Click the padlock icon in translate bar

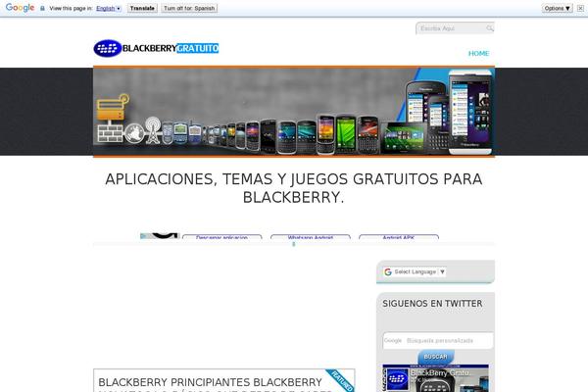pos(42,8)
